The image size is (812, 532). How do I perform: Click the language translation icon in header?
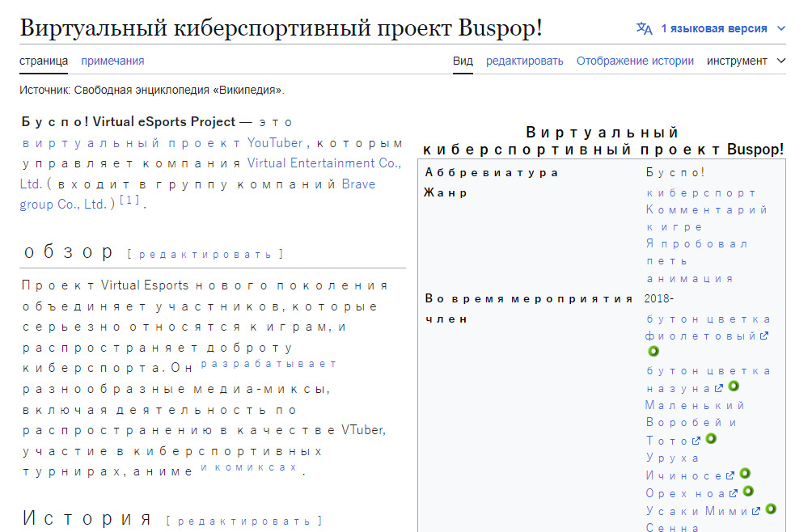644,28
